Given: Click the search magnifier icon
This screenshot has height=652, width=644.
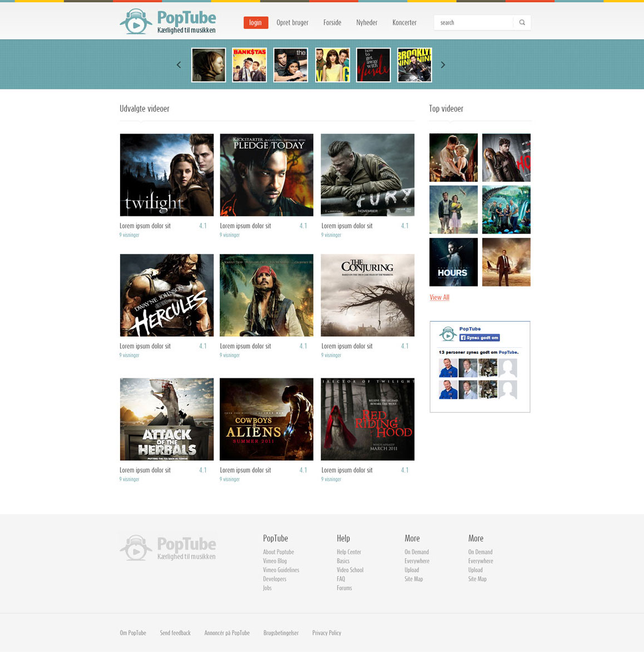Looking at the screenshot, I should [x=522, y=22].
